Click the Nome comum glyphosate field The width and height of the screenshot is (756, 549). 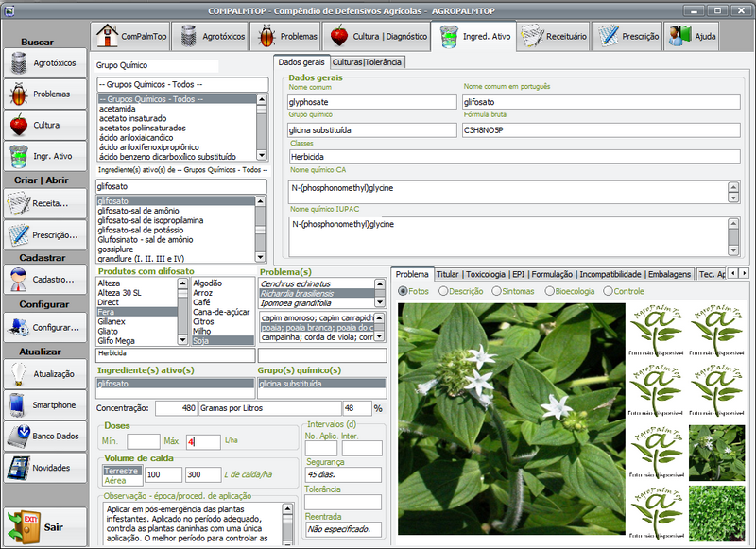click(x=371, y=102)
